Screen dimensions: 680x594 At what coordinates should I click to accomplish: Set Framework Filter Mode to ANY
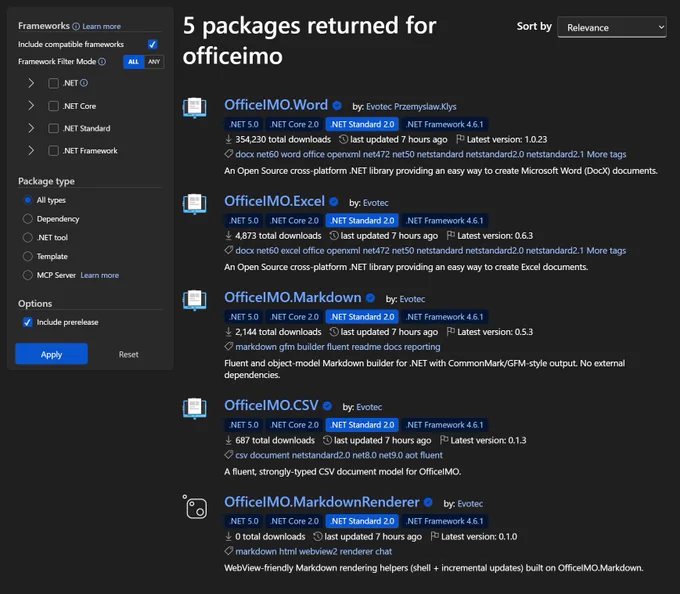point(154,62)
